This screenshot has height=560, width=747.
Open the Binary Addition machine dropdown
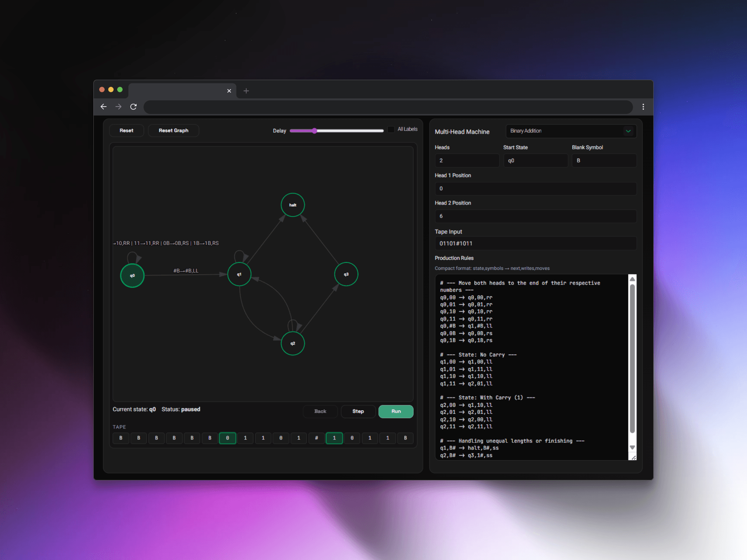tap(570, 131)
